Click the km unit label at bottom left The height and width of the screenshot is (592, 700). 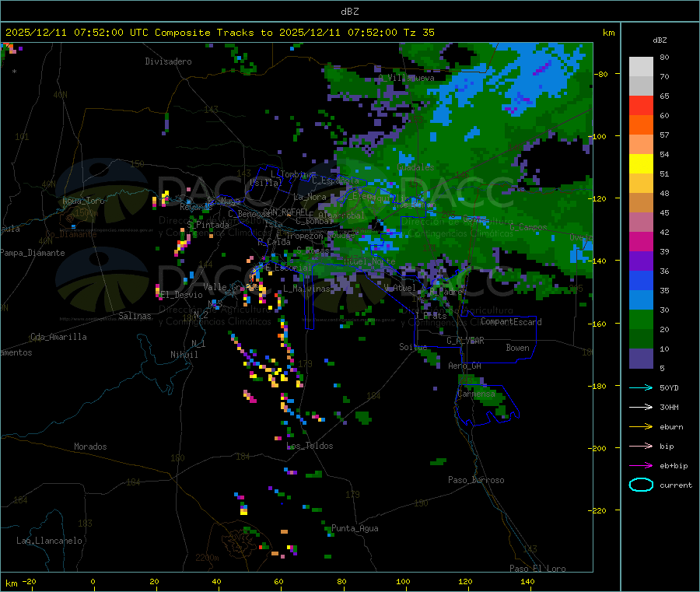[11, 583]
